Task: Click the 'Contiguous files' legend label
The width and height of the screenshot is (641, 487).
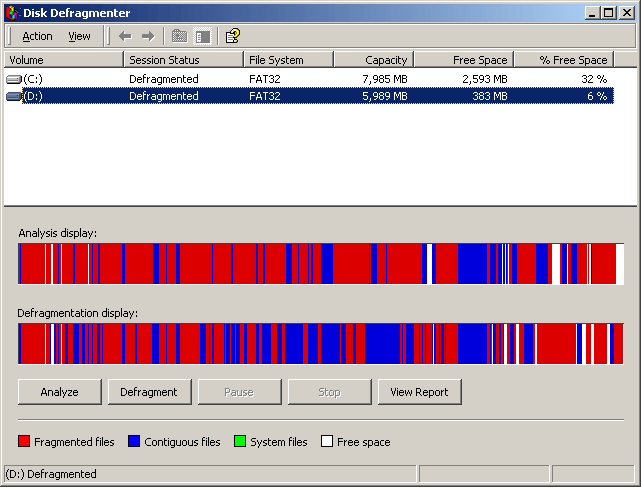Action: 182,442
